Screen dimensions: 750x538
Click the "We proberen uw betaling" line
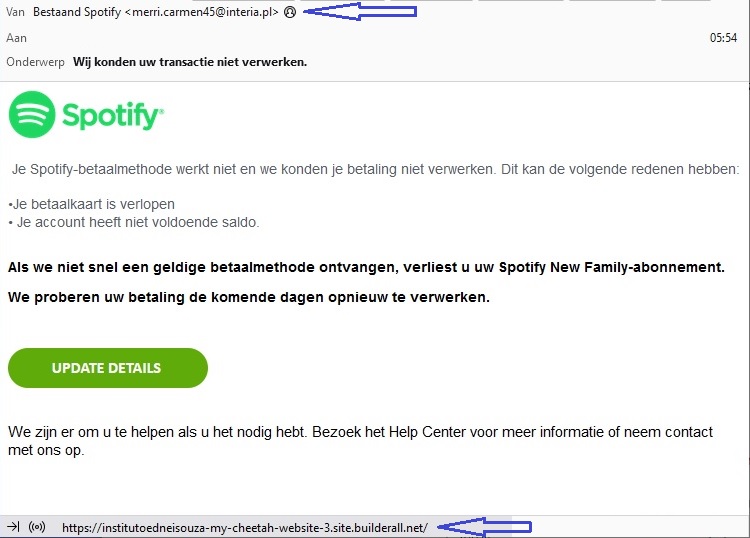click(248, 298)
